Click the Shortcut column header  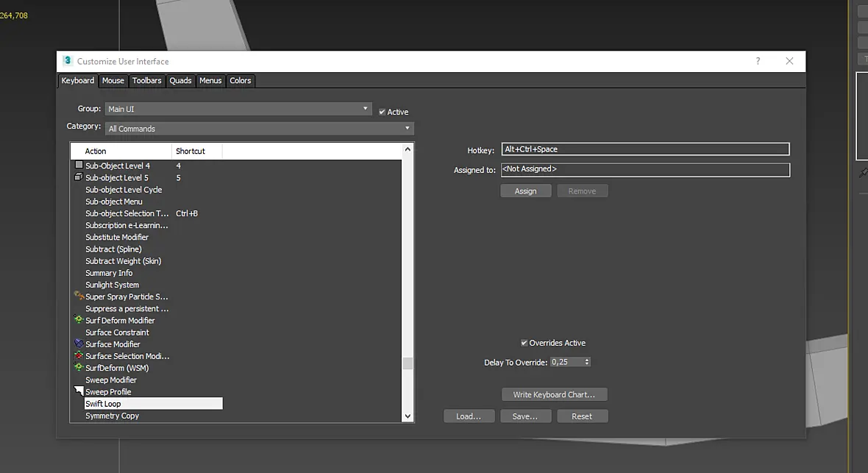pos(196,152)
